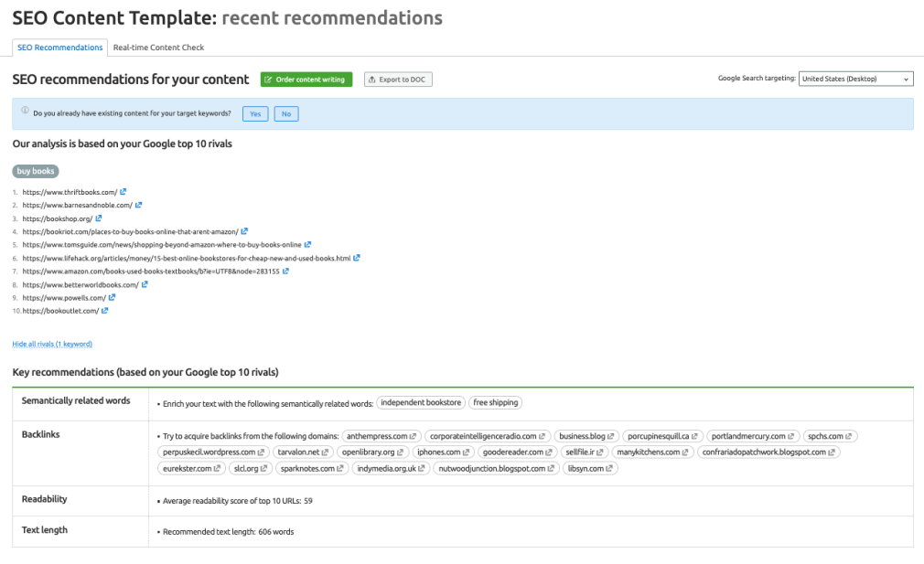This screenshot has height=564, width=924.
Task: Click the buy books keyword tag
Action: [36, 172]
